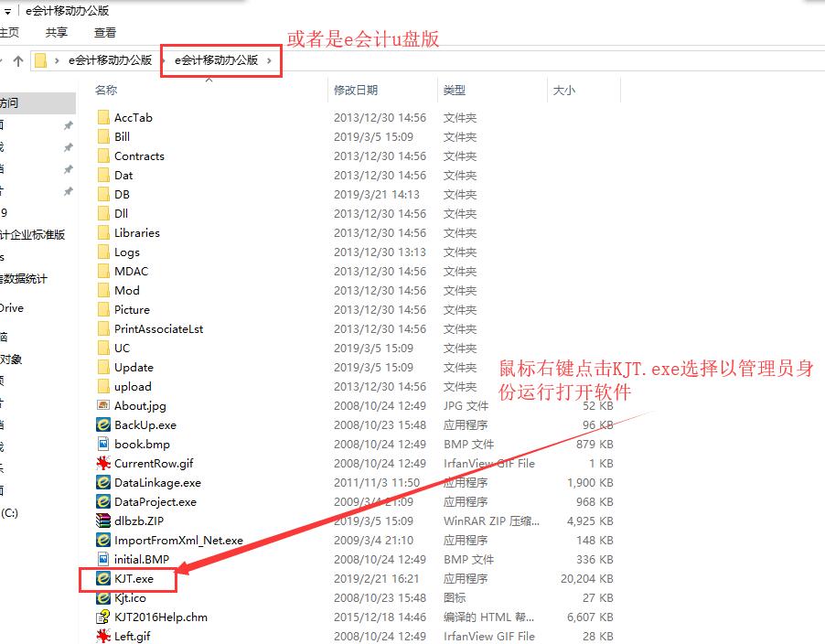
Task: Open the 共享 ribbon tab
Action: [x=57, y=33]
